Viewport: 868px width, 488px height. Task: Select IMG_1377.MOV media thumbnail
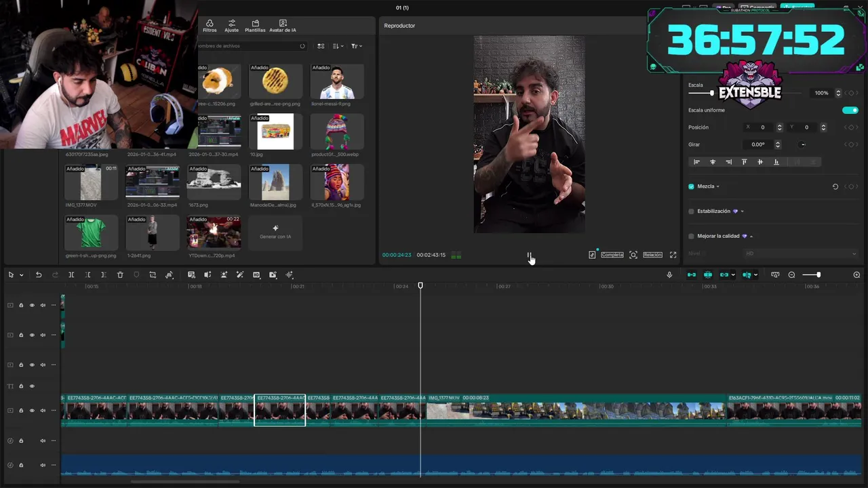click(x=91, y=182)
